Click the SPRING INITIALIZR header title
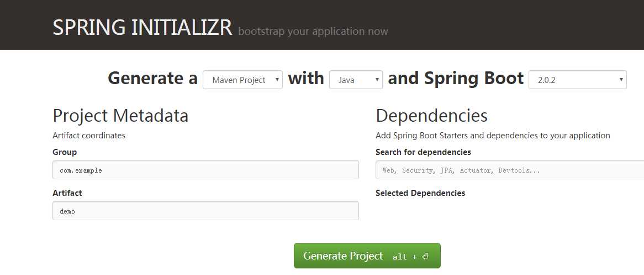Image resolution: width=644 pixels, height=275 pixels. pos(142,27)
